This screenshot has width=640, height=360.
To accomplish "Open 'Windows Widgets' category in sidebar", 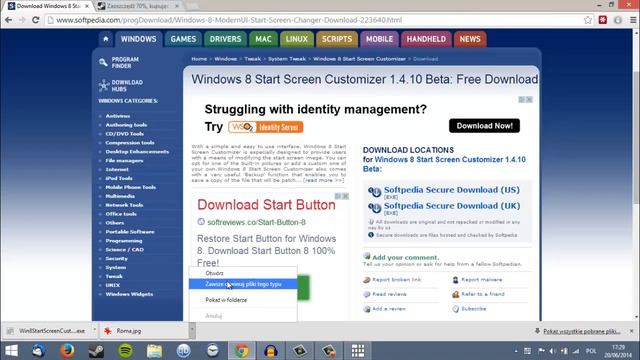I will pyautogui.click(x=129, y=294).
